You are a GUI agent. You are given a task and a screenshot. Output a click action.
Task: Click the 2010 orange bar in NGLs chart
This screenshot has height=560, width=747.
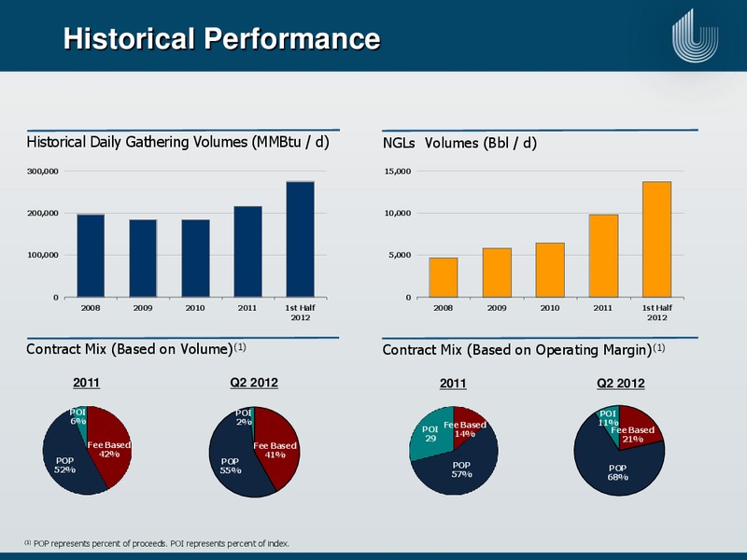click(x=550, y=270)
